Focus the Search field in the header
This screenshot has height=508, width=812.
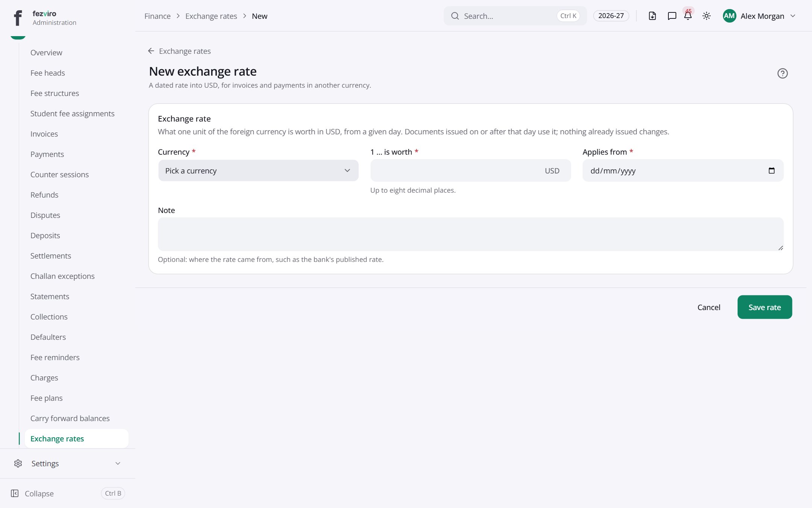[515, 16]
